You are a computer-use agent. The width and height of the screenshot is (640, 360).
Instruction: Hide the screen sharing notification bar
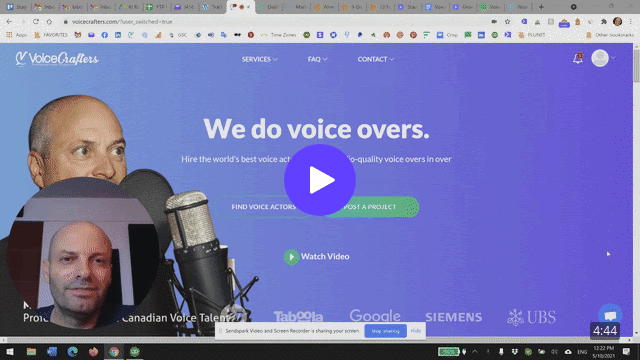click(x=416, y=331)
